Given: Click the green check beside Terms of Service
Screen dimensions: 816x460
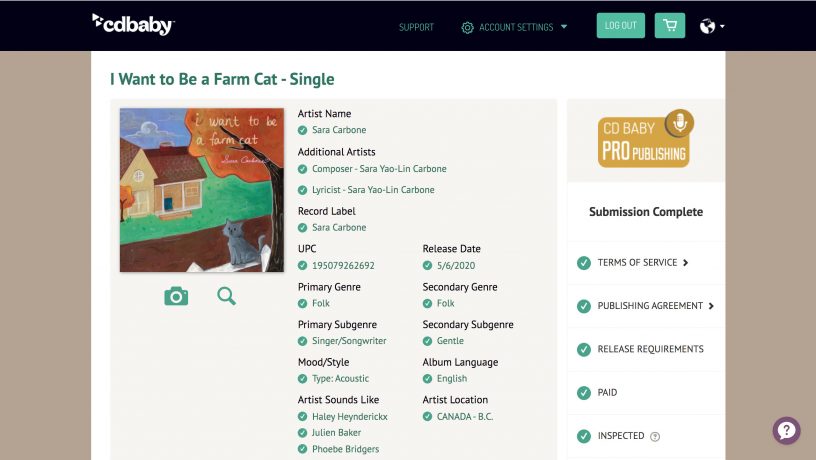Looking at the screenshot, I should [x=583, y=263].
